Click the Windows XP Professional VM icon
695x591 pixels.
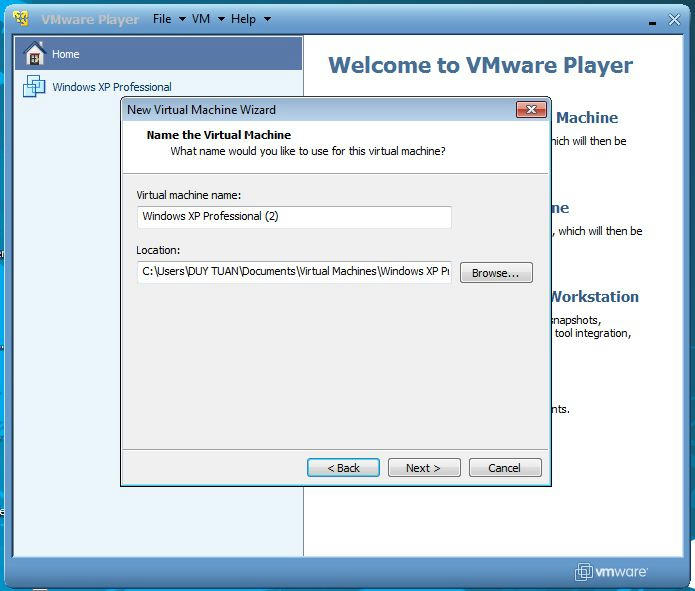tap(34, 86)
